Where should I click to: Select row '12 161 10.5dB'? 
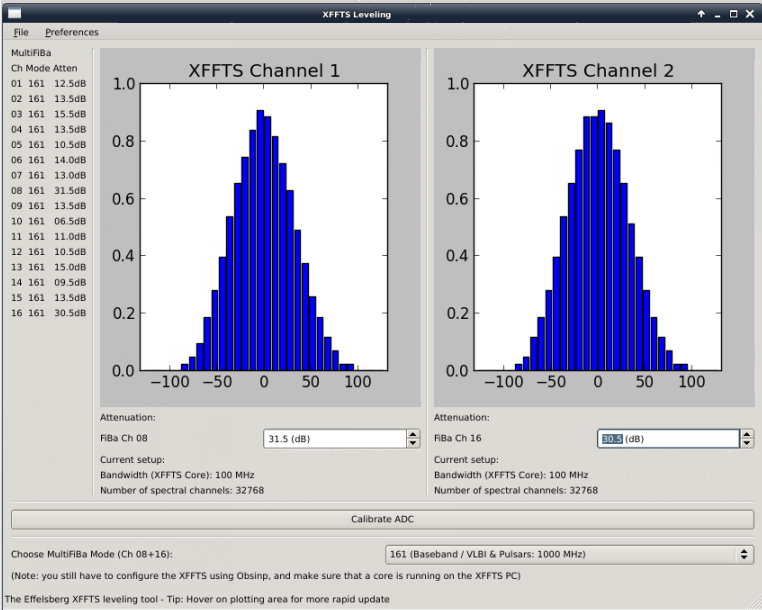(49, 252)
